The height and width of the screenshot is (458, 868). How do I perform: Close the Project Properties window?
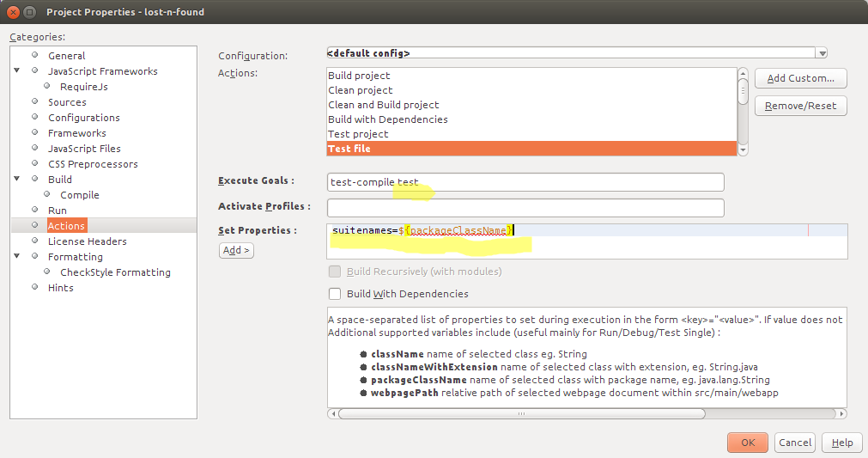[12, 12]
